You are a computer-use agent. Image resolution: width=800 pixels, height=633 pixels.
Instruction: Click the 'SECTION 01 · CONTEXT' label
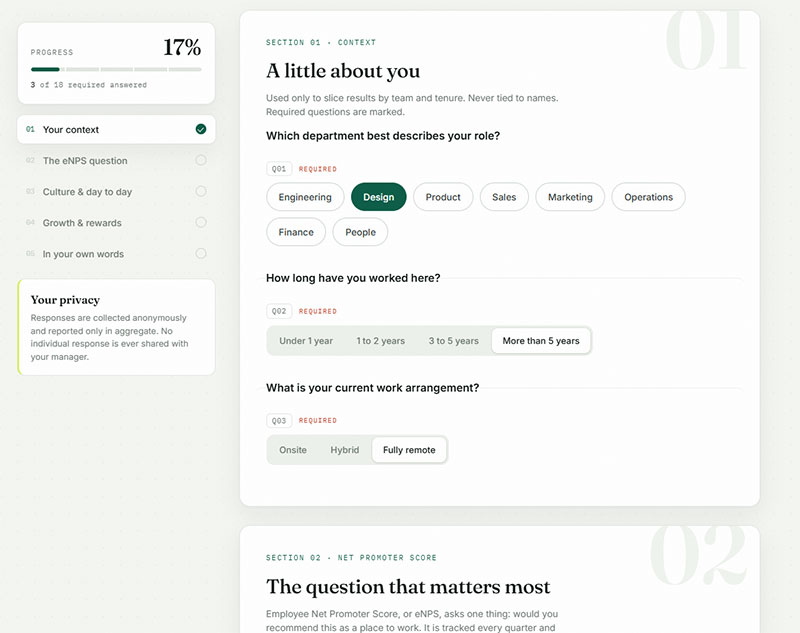pyautogui.click(x=321, y=42)
